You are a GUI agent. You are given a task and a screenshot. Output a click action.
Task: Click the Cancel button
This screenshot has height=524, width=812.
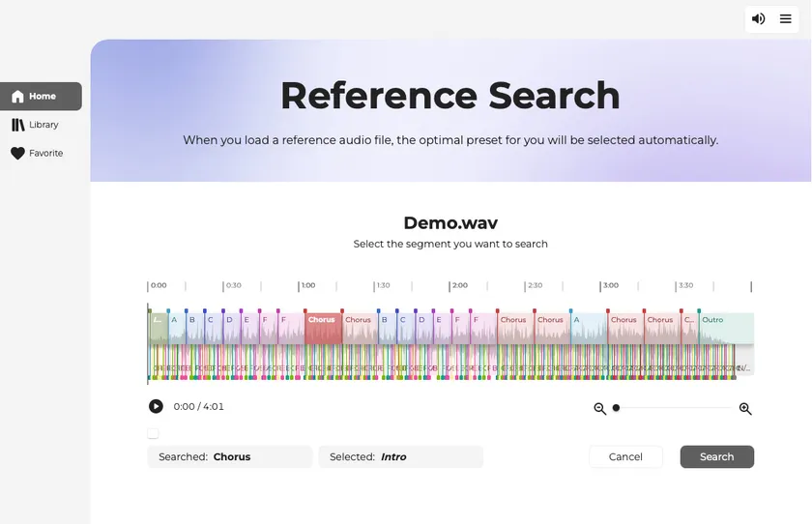pos(625,456)
